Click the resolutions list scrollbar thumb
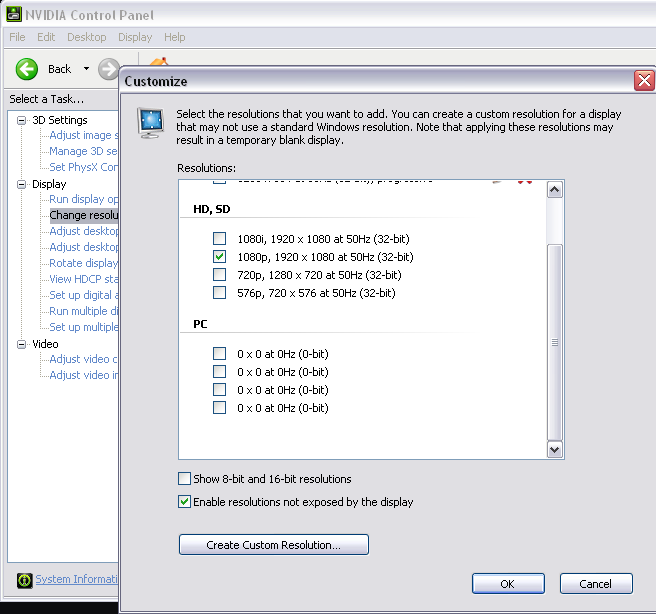The height and width of the screenshot is (614, 656). (x=555, y=342)
